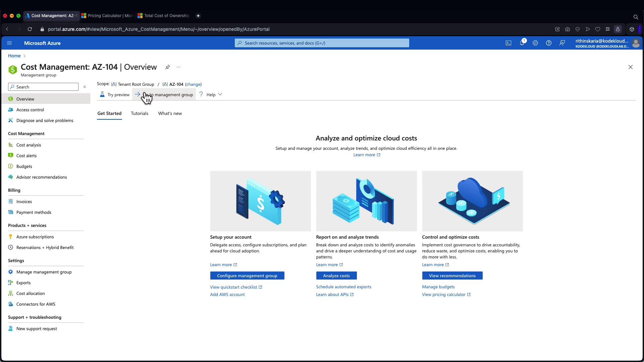
Task: Open more options ellipsis beside title
Action: coord(178,67)
